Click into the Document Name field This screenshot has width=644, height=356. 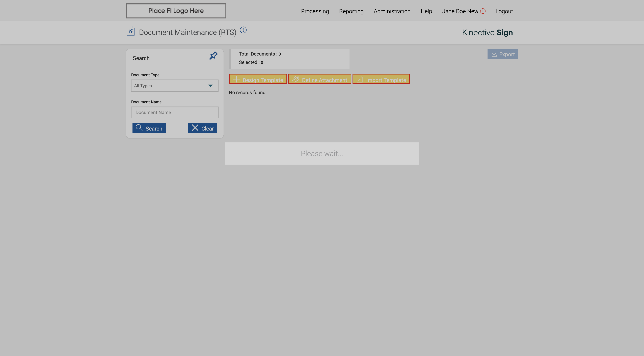pyautogui.click(x=174, y=112)
